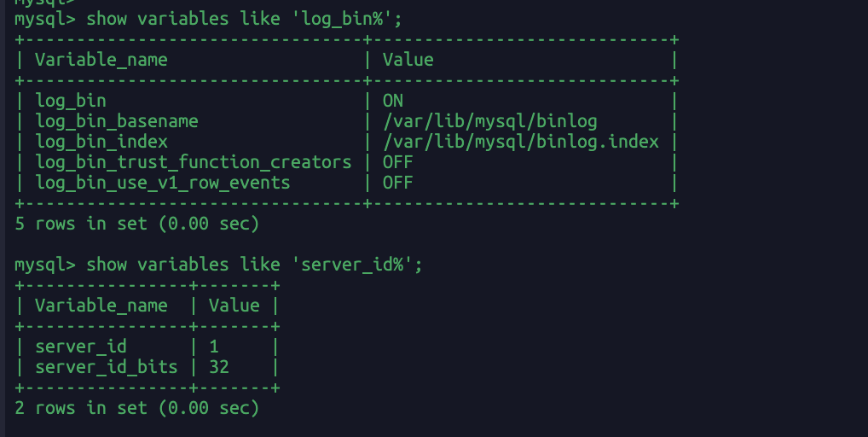Click the log_bin variable name
The height and width of the screenshot is (437, 868).
click(x=70, y=101)
